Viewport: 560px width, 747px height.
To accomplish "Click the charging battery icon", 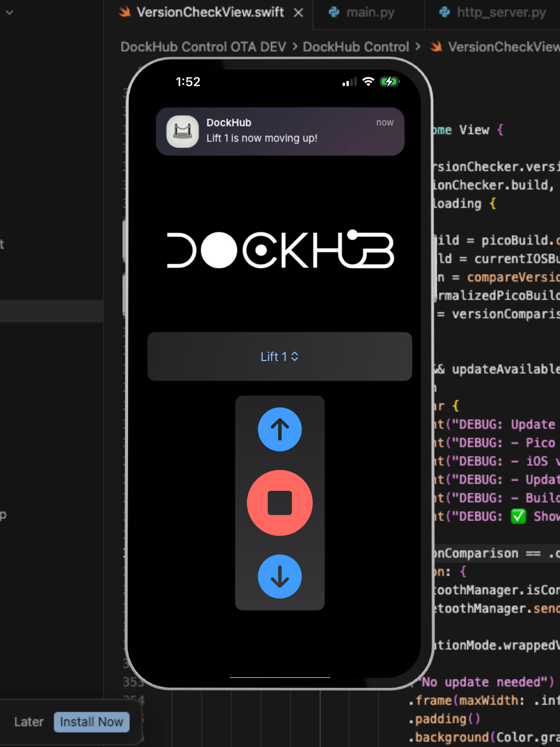I will click(389, 81).
